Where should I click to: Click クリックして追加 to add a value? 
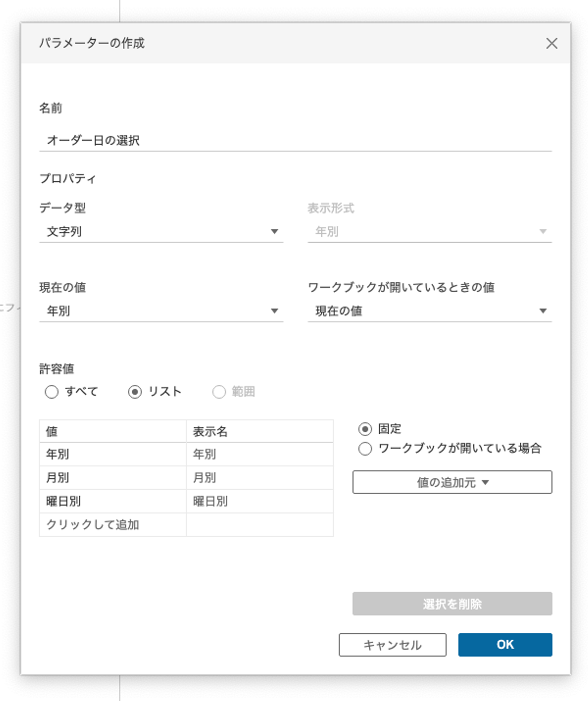click(113, 525)
